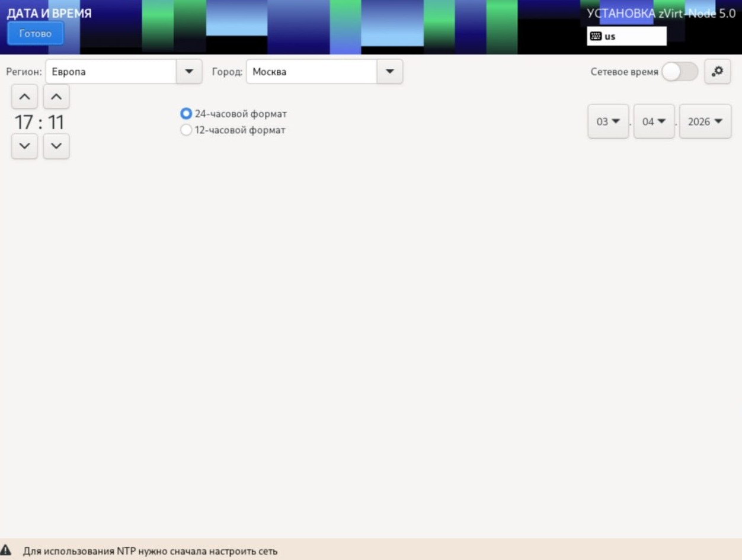Select 12-часовой формат radio button
This screenshot has height=560, width=742.
[186, 130]
